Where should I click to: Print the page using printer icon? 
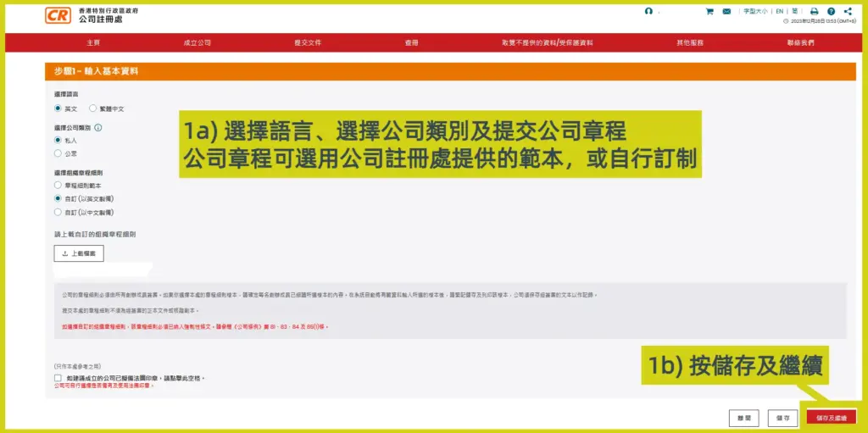tap(814, 12)
